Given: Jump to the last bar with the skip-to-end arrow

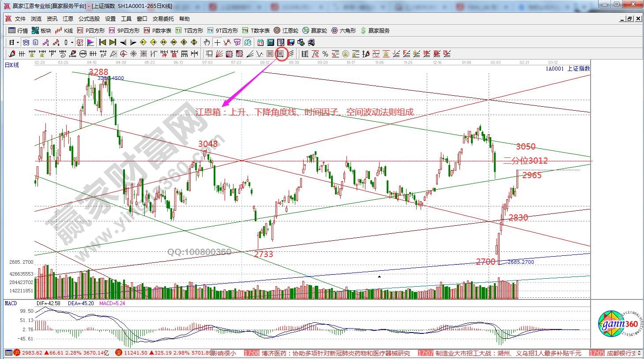Looking at the screenshot, I should 113,43.
